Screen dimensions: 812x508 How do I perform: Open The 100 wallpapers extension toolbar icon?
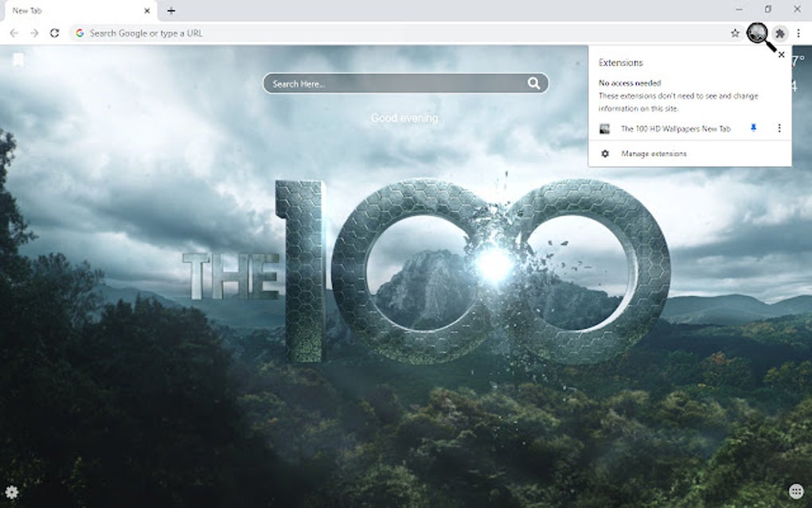[757, 33]
